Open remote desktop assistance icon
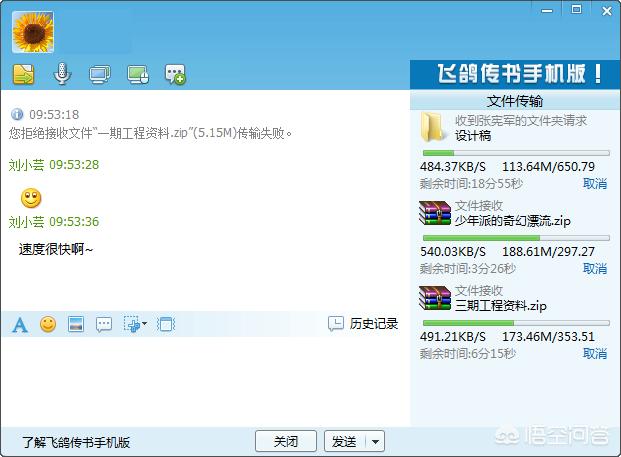Screen dimensions: 621x457 [x=138, y=74]
